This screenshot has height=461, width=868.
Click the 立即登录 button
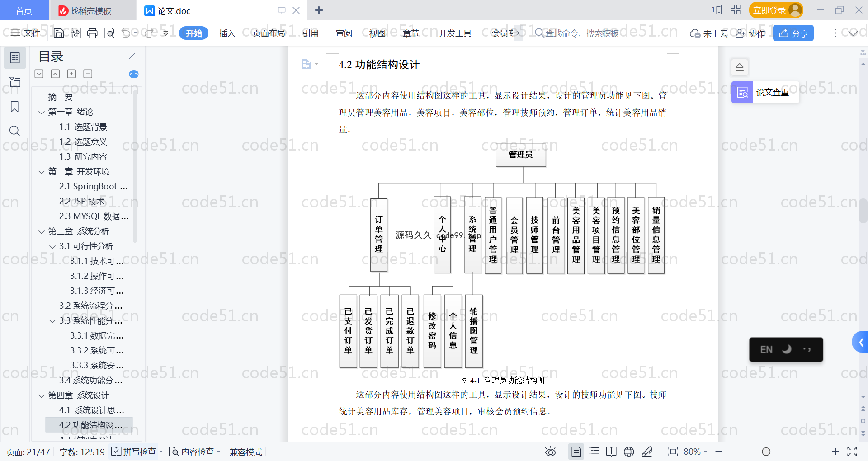coord(776,10)
